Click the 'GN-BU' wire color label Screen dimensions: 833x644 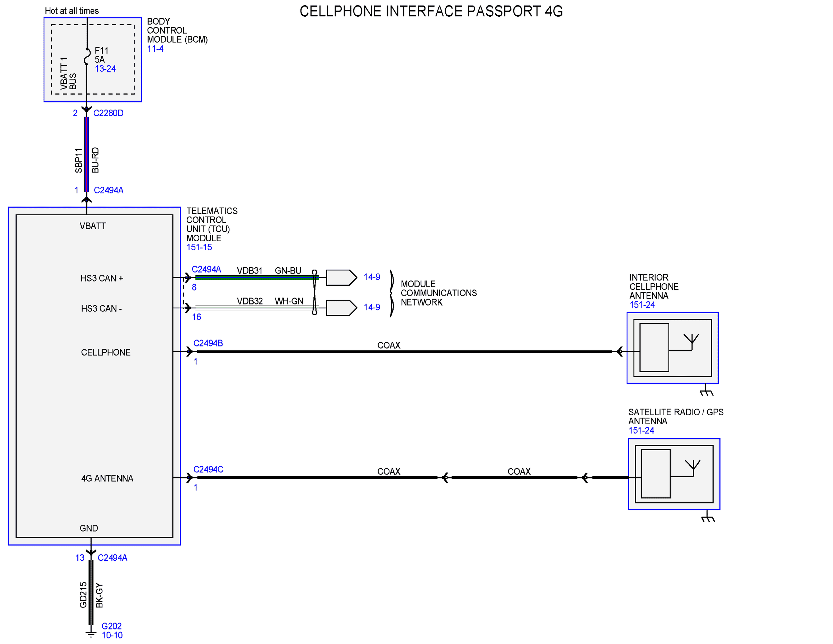click(288, 271)
